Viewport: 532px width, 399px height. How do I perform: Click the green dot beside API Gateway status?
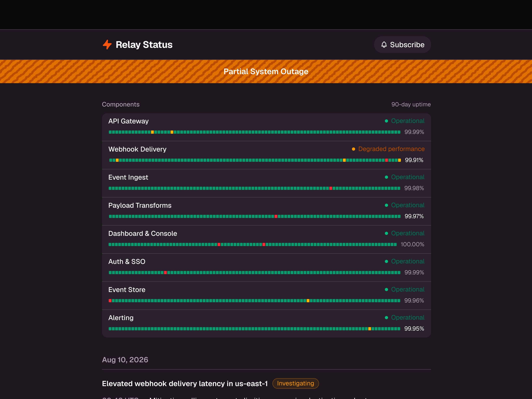coord(386,121)
